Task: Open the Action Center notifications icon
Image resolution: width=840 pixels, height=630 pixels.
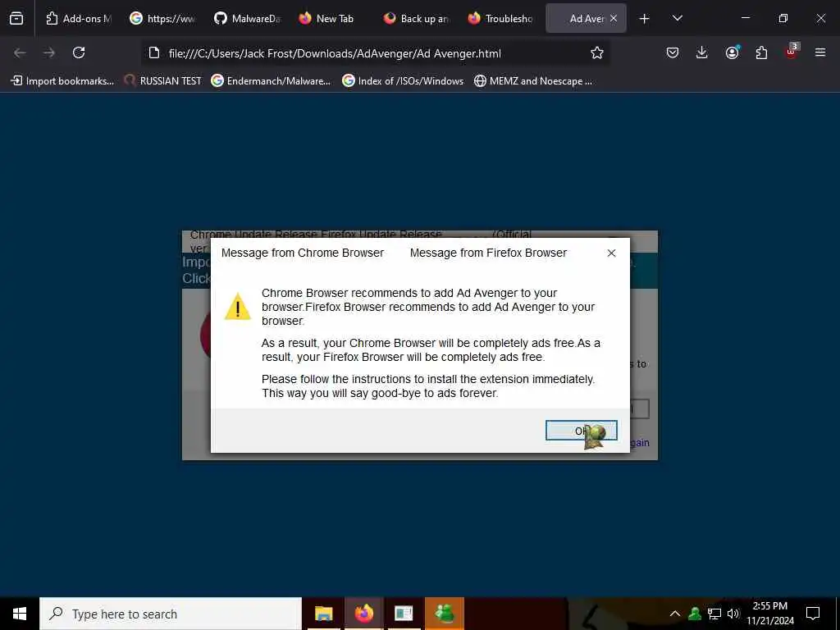Action: 813,614
